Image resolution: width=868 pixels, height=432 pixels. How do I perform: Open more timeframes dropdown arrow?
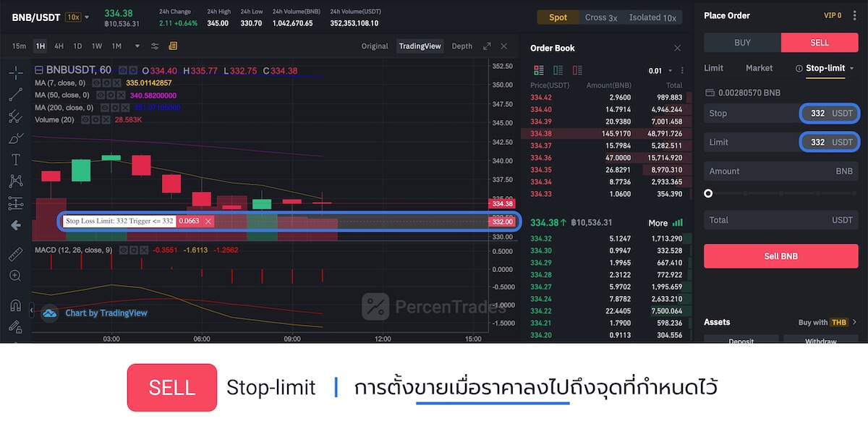pyautogui.click(x=137, y=46)
